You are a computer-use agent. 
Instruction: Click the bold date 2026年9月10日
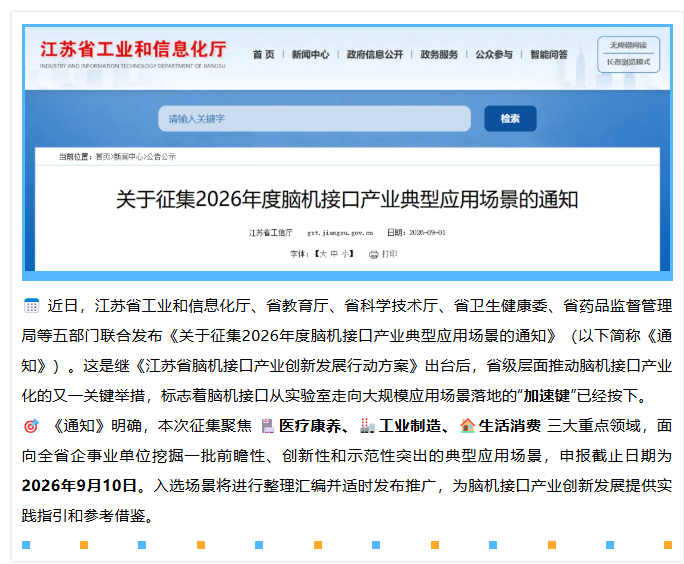[79, 485]
